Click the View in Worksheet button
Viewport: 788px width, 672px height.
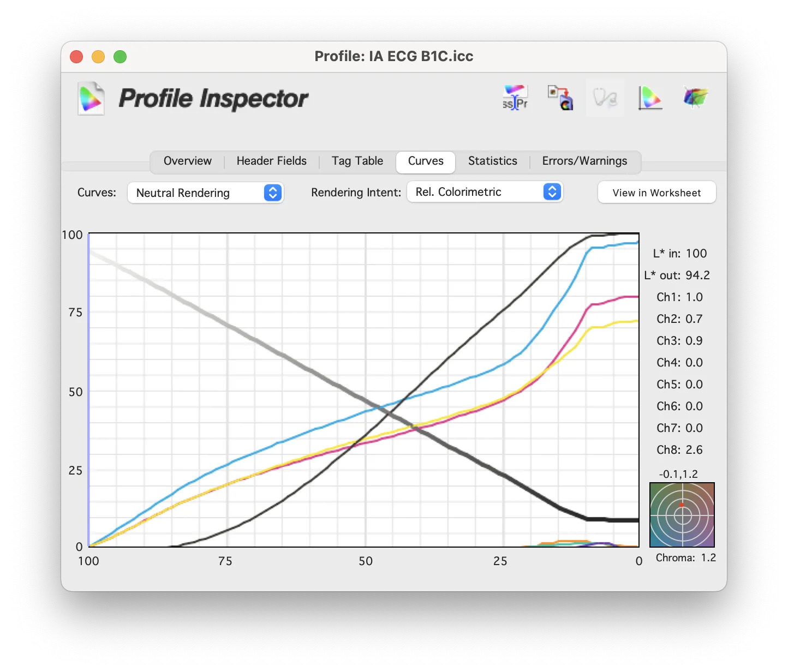click(x=656, y=193)
